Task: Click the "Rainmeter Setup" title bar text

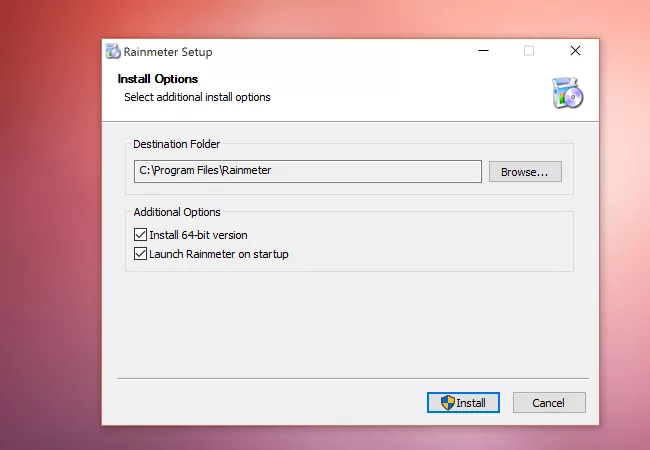Action: point(168,52)
